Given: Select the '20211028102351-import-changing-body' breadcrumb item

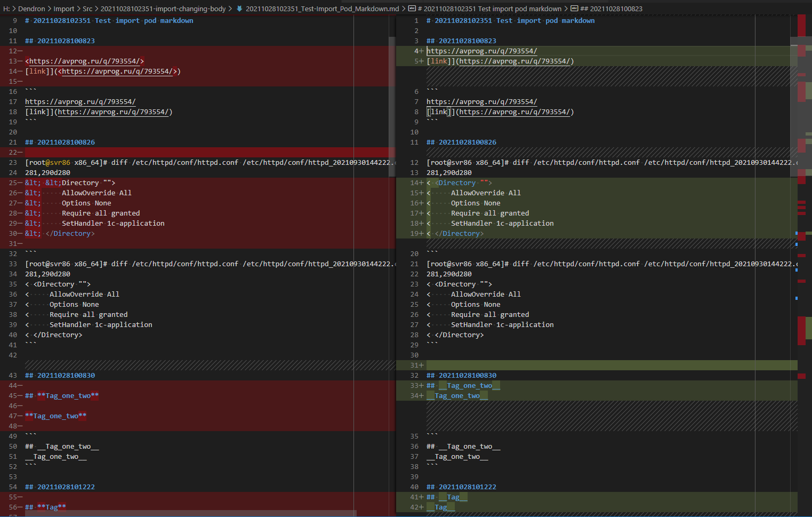Looking at the screenshot, I should (x=164, y=9).
